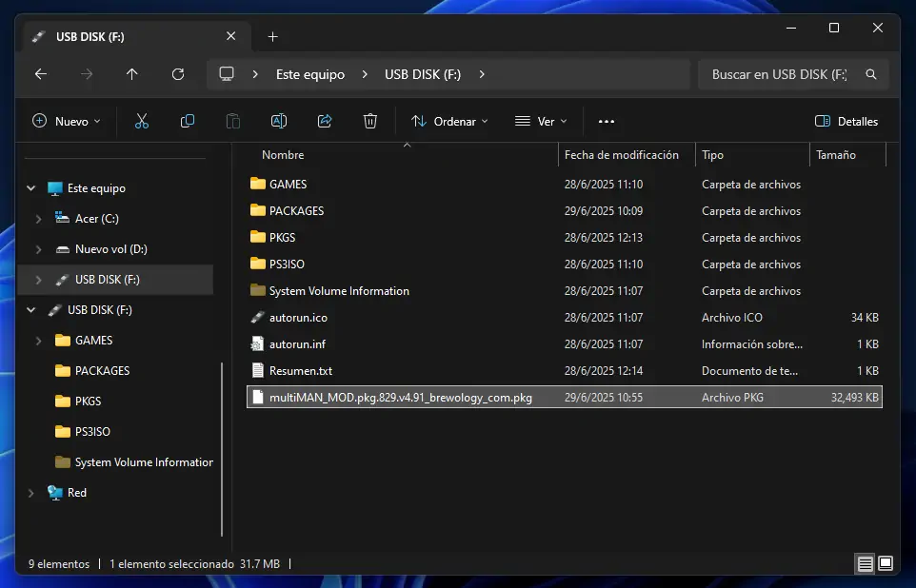Select Acer (C:) drive in tree

[96, 219]
